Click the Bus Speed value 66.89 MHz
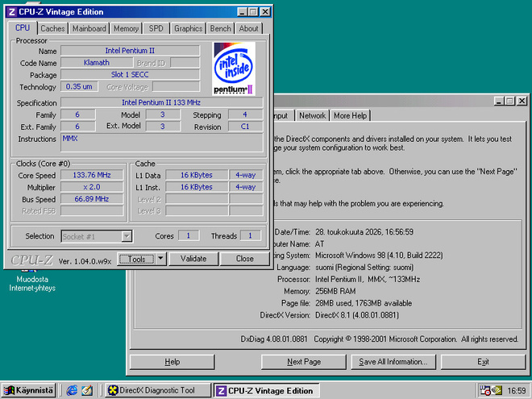532x399 pixels. [x=92, y=199]
